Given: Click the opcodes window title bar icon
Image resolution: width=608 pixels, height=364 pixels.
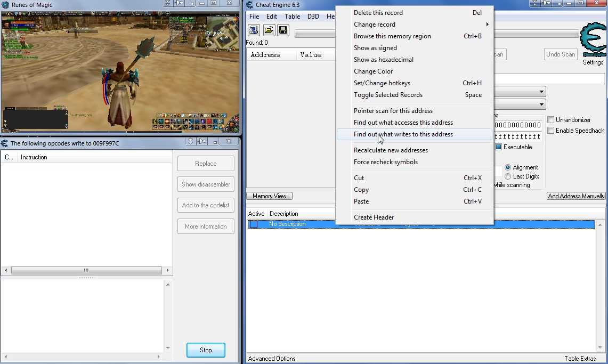Looking at the screenshot, I should click(5, 143).
